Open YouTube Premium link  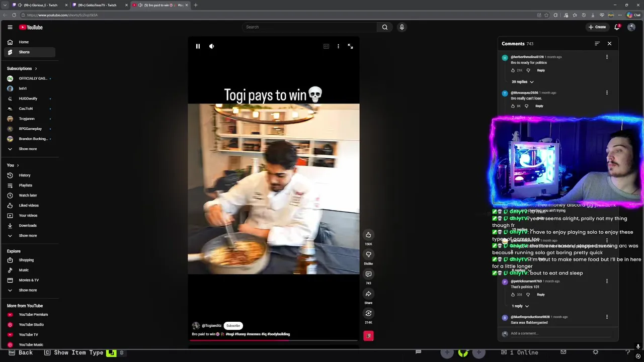[30, 315]
